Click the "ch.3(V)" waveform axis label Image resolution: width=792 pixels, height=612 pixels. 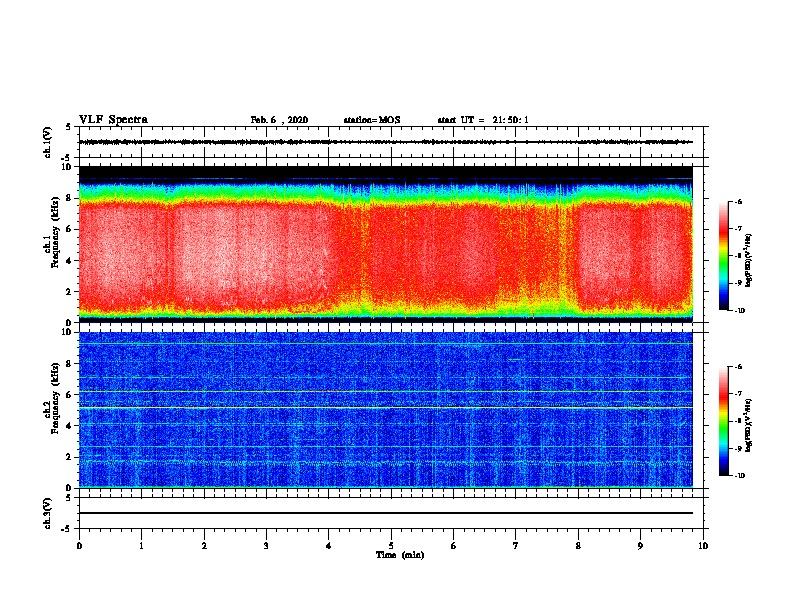(48, 513)
